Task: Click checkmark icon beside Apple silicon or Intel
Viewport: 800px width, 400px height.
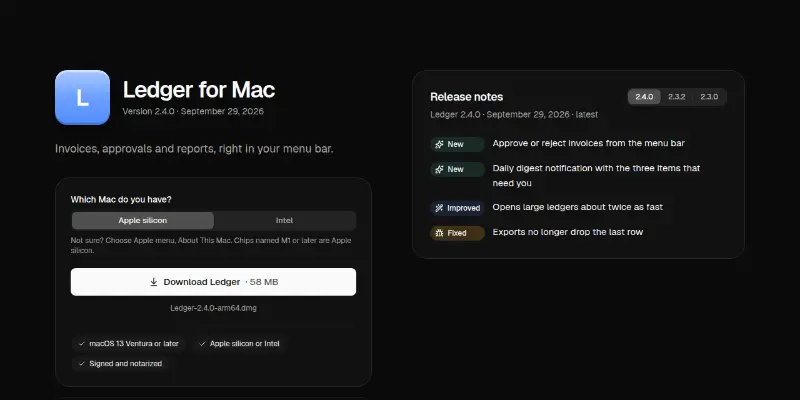Action: (202, 344)
